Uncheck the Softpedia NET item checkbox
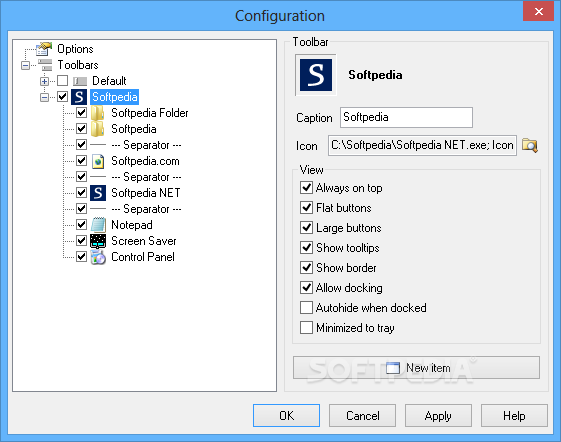This screenshot has height=442, width=561. pos(82,192)
